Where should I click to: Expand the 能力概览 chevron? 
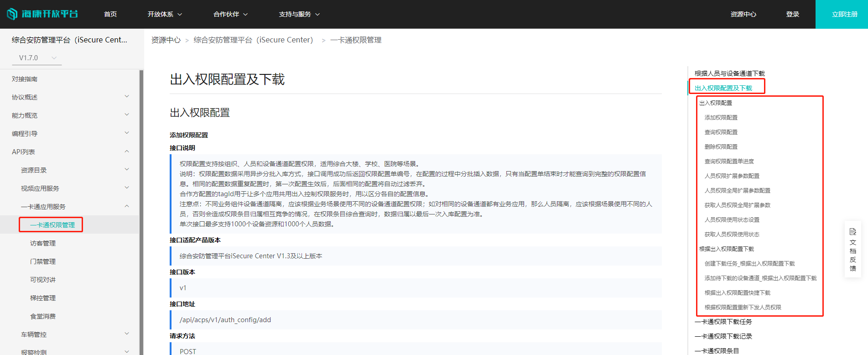(x=127, y=115)
